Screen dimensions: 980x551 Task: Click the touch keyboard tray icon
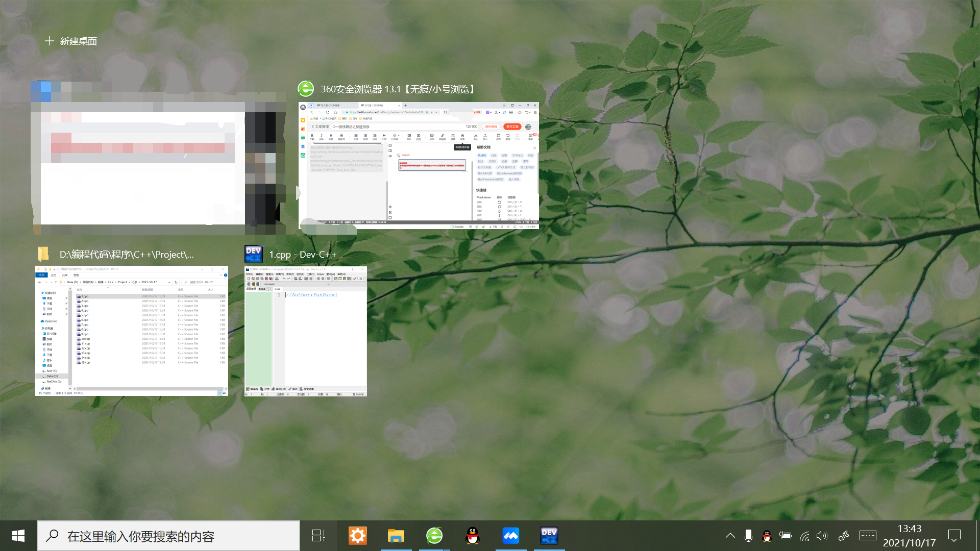tap(868, 536)
